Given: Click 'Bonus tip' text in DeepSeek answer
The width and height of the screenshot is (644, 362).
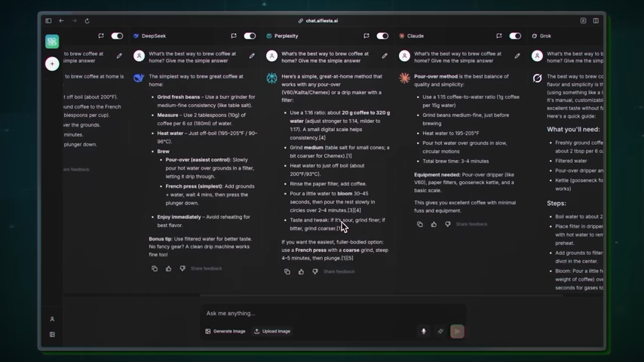Looking at the screenshot, I should [160, 239].
